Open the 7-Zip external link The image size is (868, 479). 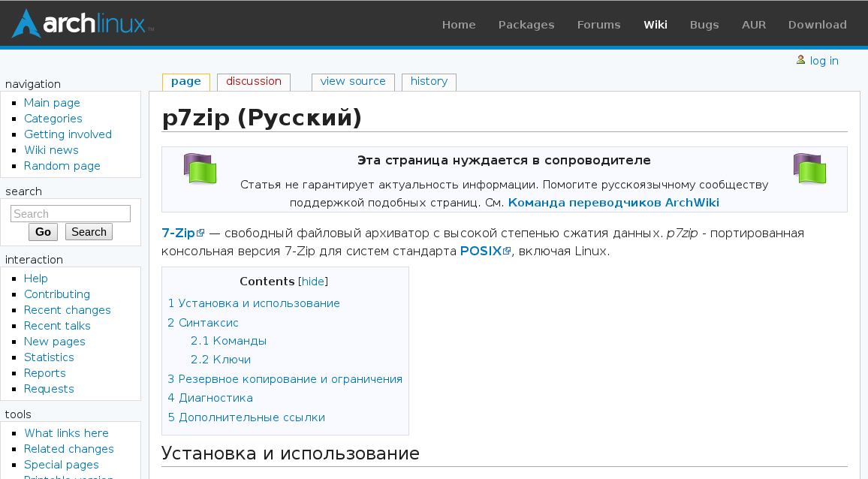point(178,233)
